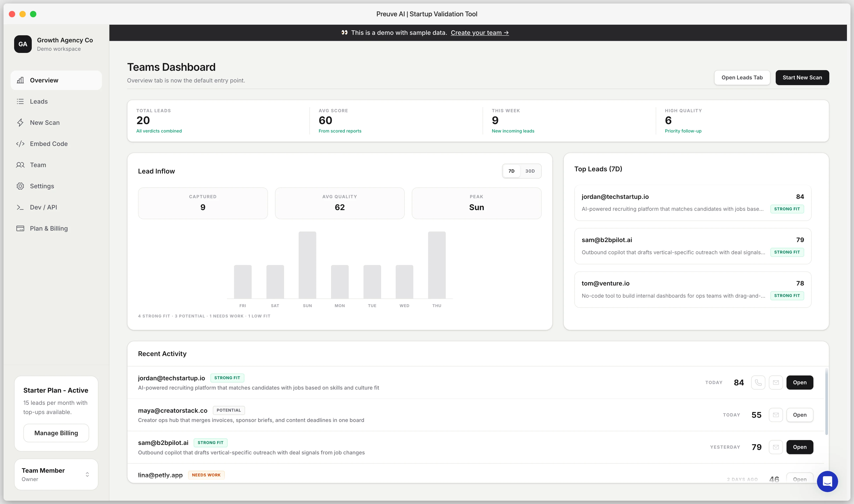Click the email icon on maya@creatorstack.co row
The width and height of the screenshot is (854, 504).
(775, 415)
